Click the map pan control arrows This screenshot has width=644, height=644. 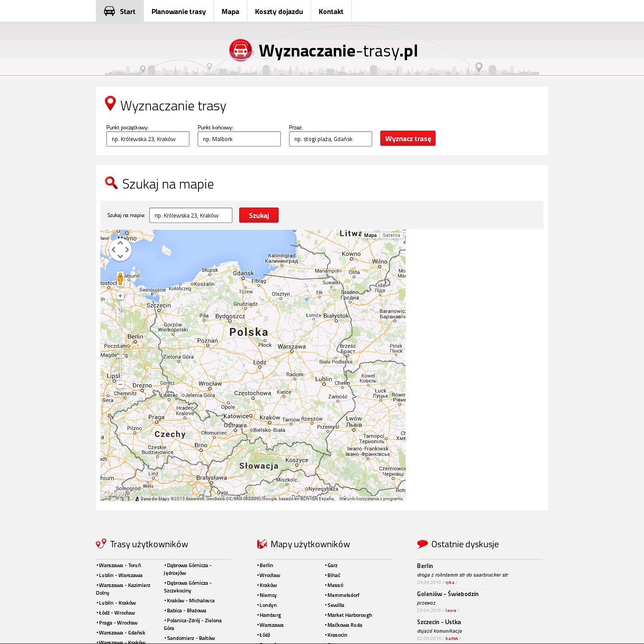click(x=120, y=250)
